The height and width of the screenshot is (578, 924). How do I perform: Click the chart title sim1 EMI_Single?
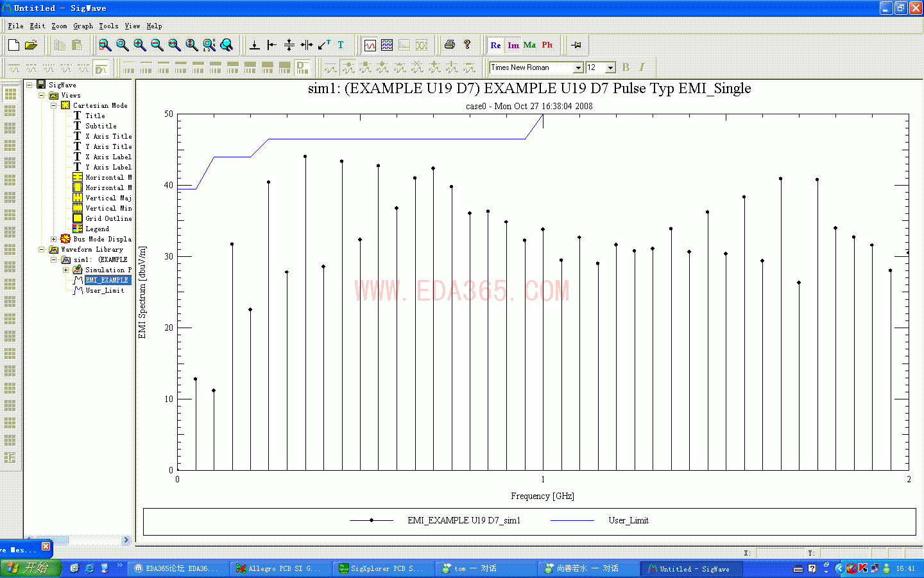coord(529,89)
